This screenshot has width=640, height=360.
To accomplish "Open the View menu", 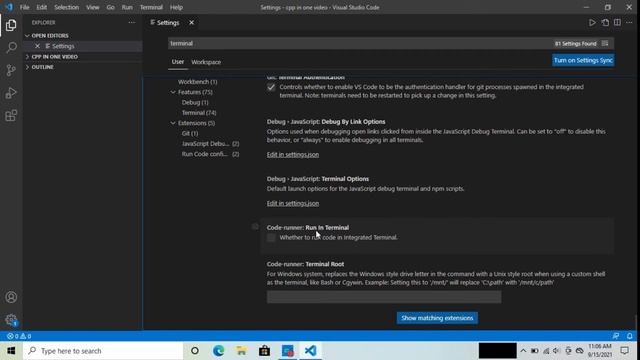I will pos(93,7).
